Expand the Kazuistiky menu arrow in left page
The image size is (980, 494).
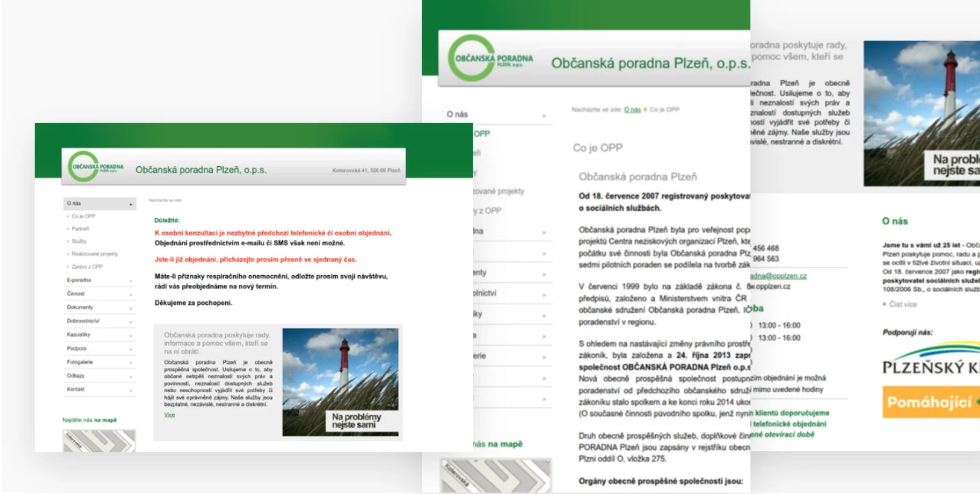(x=131, y=336)
